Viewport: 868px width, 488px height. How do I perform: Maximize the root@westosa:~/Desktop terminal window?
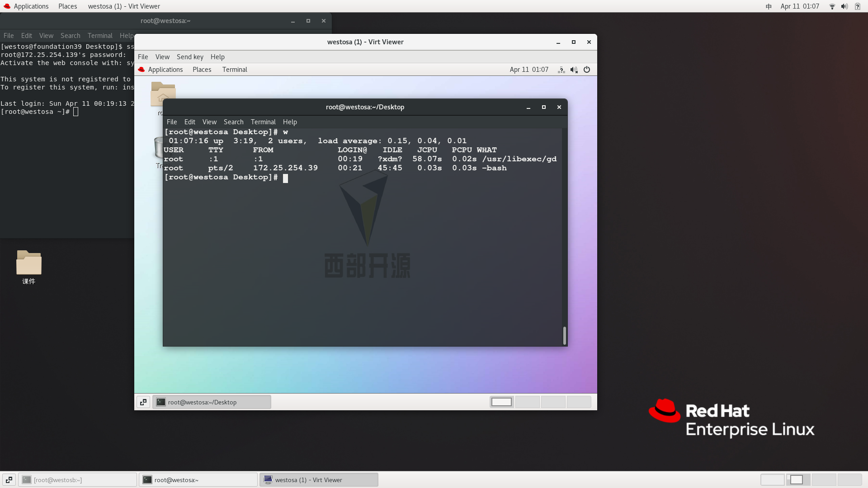pos(544,107)
